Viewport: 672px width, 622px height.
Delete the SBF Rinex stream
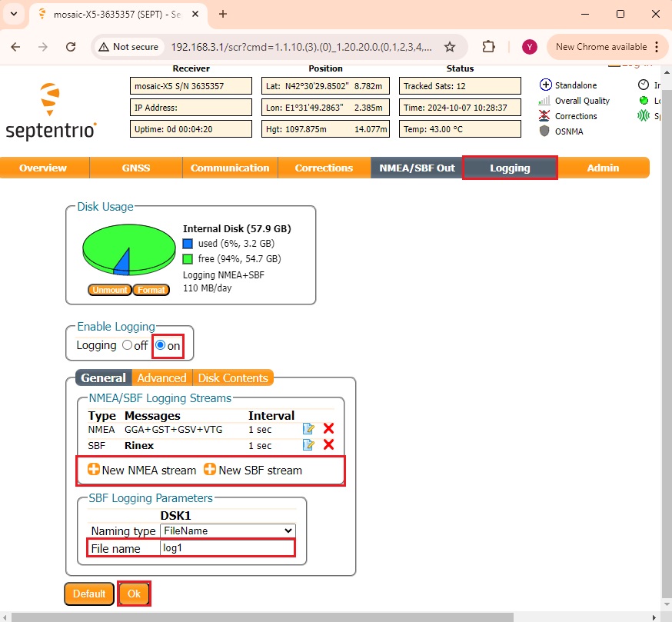tap(329, 445)
